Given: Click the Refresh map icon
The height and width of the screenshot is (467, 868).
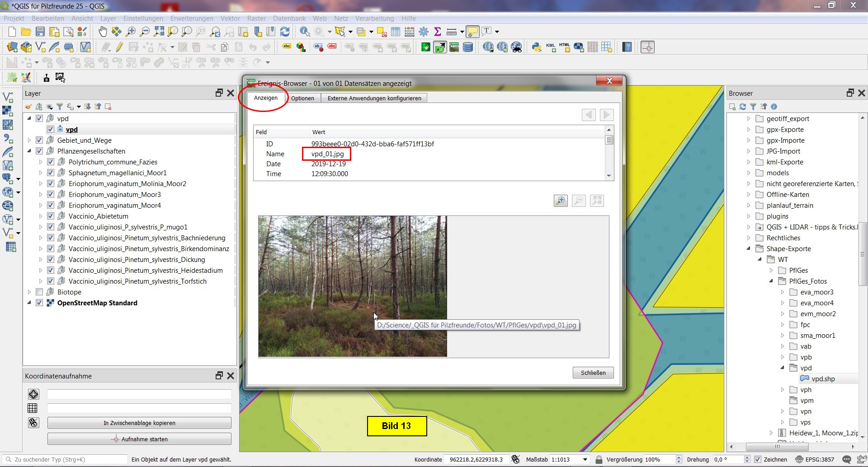Looking at the screenshot, I should tap(285, 31).
